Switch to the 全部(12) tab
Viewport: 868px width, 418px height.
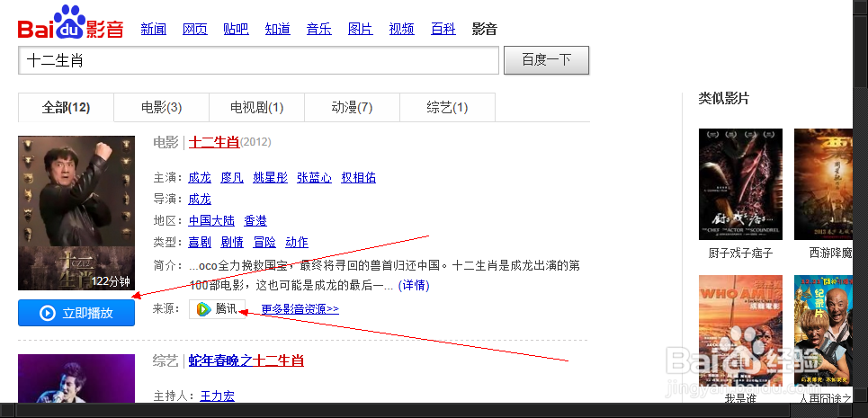click(x=66, y=107)
